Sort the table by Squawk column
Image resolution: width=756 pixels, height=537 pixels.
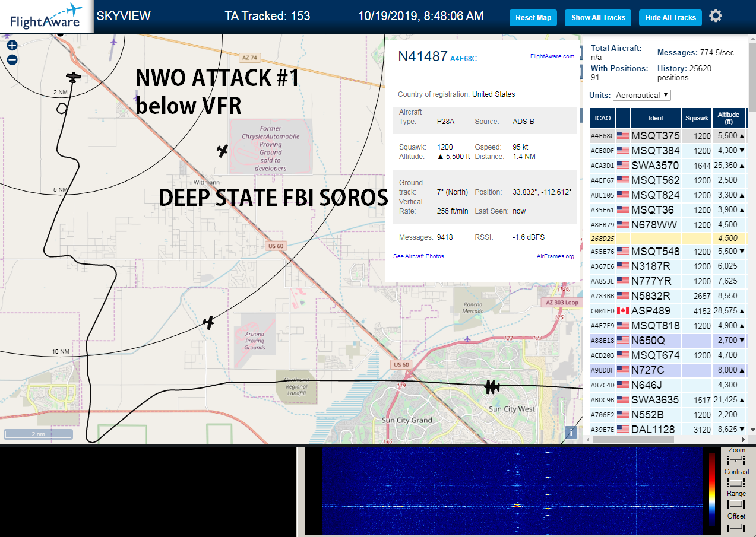[697, 118]
